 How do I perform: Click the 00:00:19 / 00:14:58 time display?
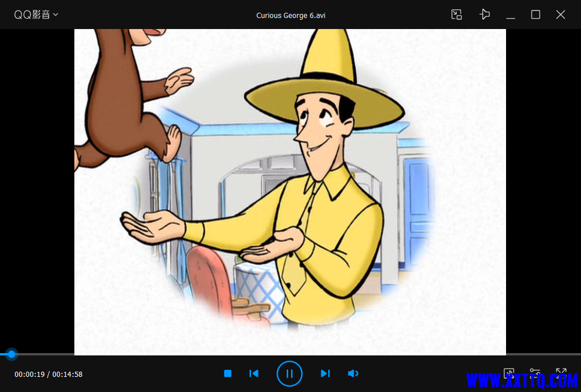[49, 374]
